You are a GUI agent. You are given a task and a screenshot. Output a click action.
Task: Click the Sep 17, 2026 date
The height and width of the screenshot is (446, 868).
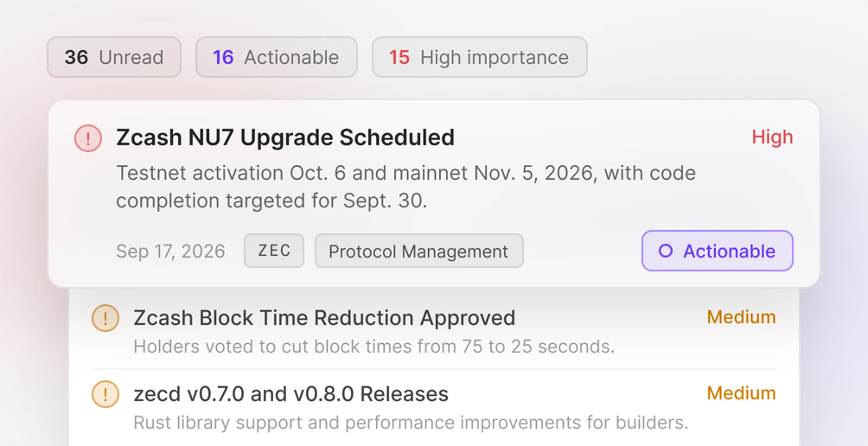[170, 252]
